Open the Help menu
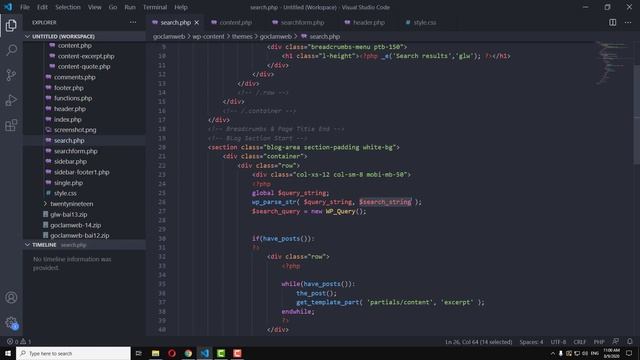Viewport: 640px width, 360px height. coord(181,7)
